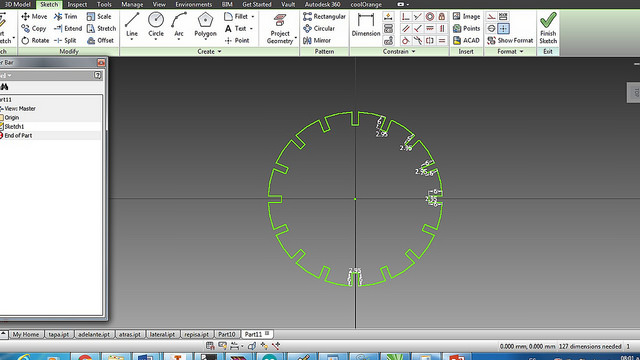Image resolution: width=640 pixels, height=360 pixels.
Task: Insert Image into sketch
Action: 467,16
